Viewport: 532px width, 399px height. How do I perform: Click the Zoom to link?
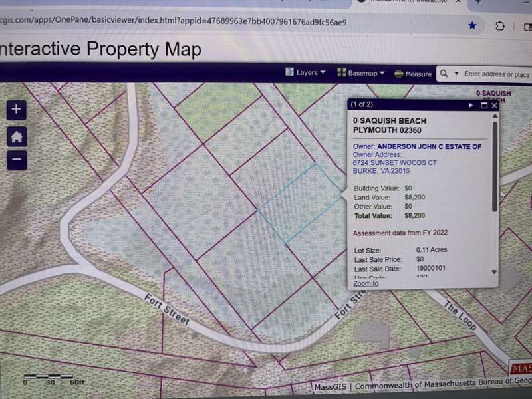click(366, 283)
